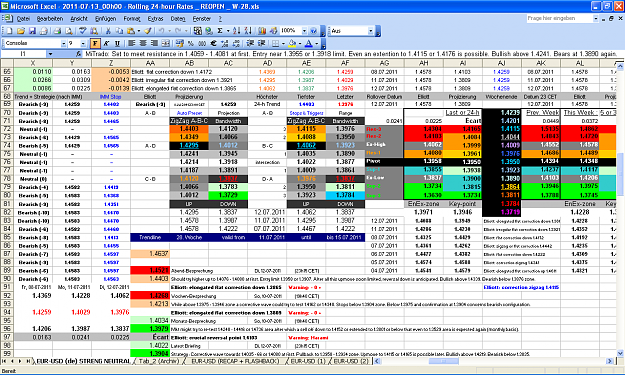
Task: Select the 'Pivot' label cell
Action: [x=384, y=162]
